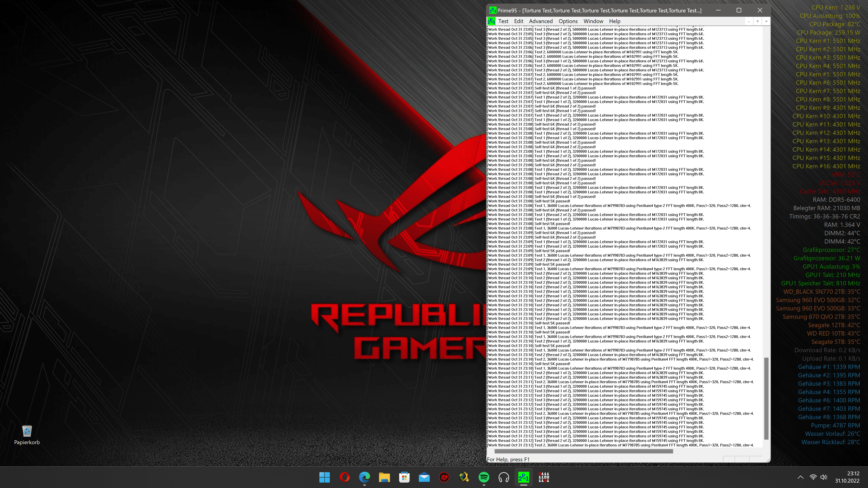Select the Papierkorb desktop icon
This screenshot has height=488, width=868.
[x=27, y=435]
